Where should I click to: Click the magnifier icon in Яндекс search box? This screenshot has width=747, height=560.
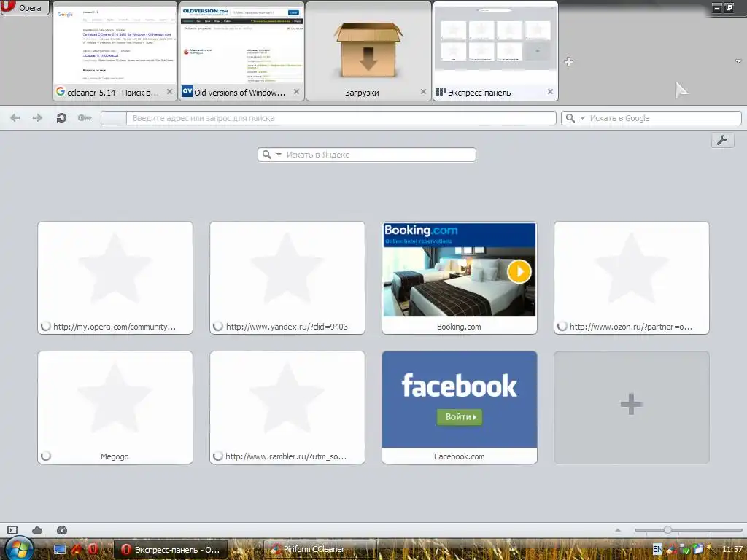point(267,155)
